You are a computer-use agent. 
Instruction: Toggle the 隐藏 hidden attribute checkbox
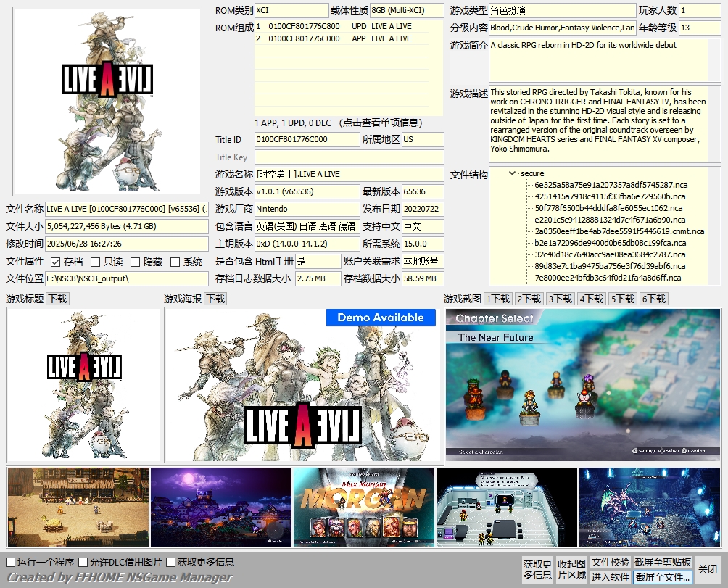pyautogui.click(x=135, y=262)
